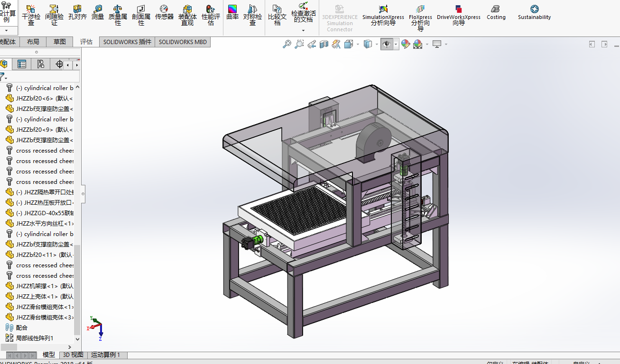Launch the SimulationXpress analysis wizard
This screenshot has height=364, width=620.
click(x=383, y=15)
